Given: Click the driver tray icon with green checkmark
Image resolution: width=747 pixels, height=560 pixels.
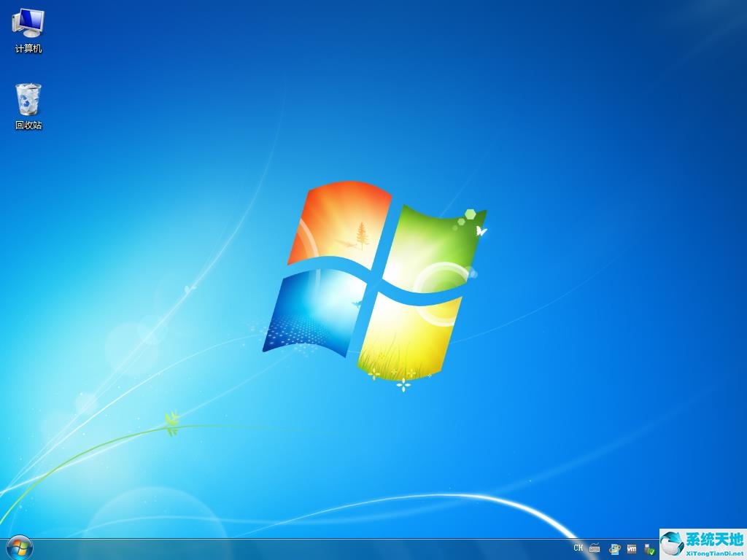Looking at the screenshot, I should 649,549.
